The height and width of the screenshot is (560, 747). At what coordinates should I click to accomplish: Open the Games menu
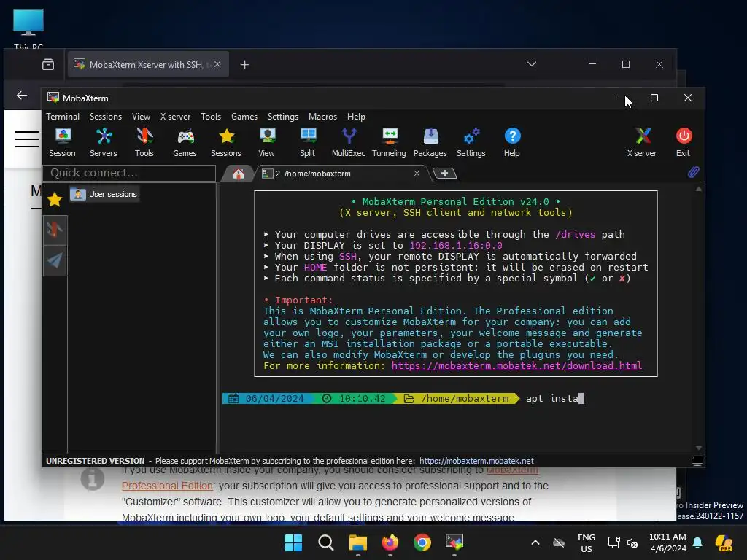(x=244, y=117)
